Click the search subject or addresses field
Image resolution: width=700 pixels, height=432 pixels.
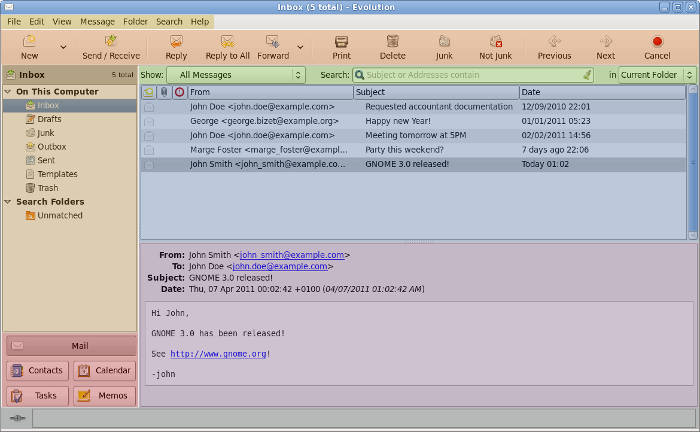(x=472, y=75)
